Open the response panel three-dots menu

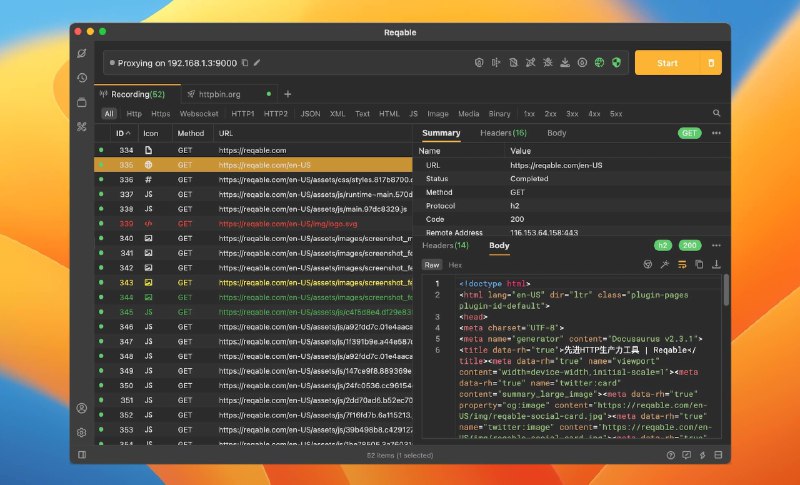pos(716,245)
